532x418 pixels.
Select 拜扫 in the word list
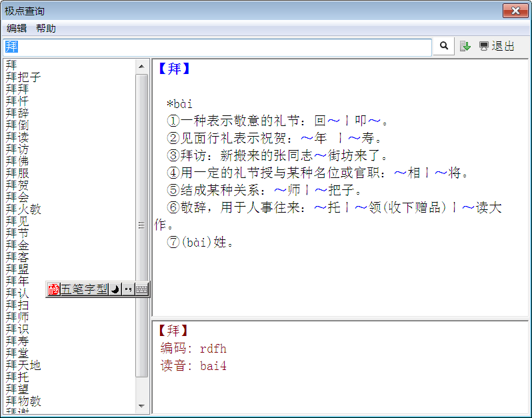coord(17,305)
